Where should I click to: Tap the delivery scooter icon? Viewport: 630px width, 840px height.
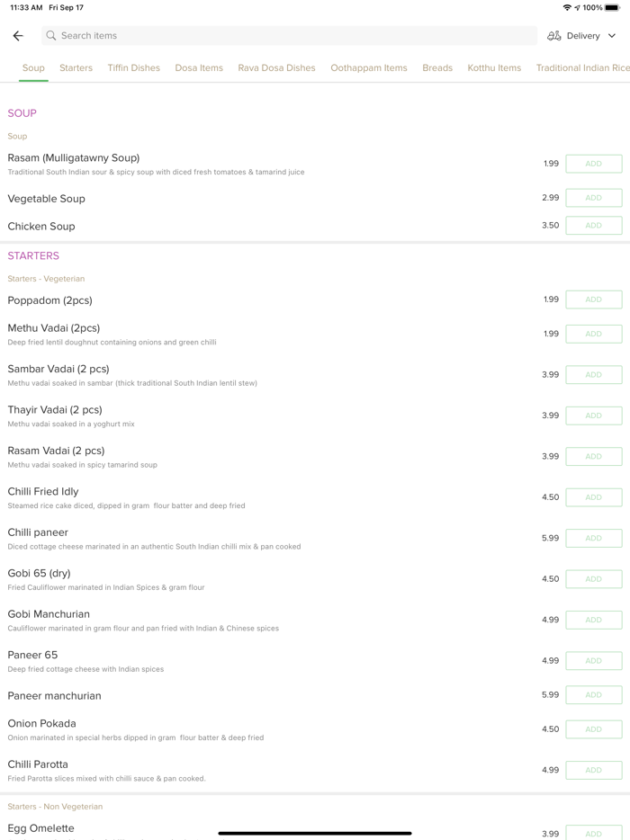click(x=554, y=36)
